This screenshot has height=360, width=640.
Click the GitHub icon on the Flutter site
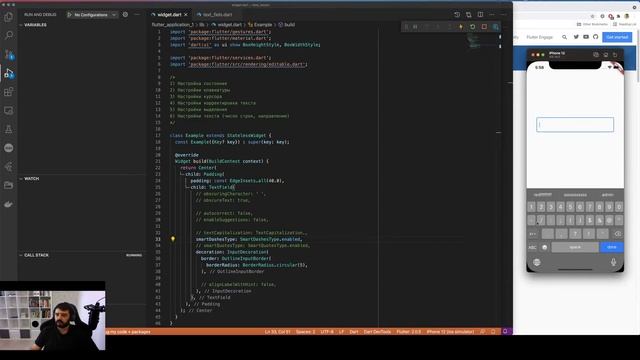[x=596, y=37]
